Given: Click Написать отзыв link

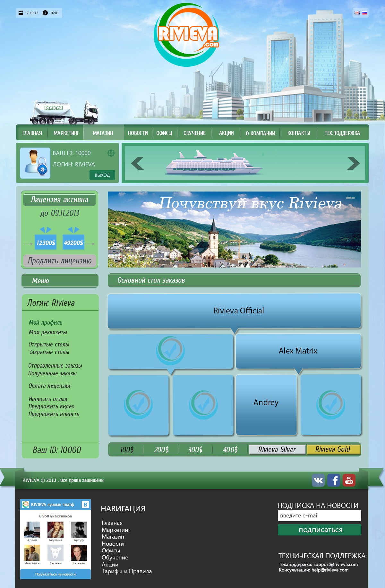Looking at the screenshot, I should (x=48, y=399).
